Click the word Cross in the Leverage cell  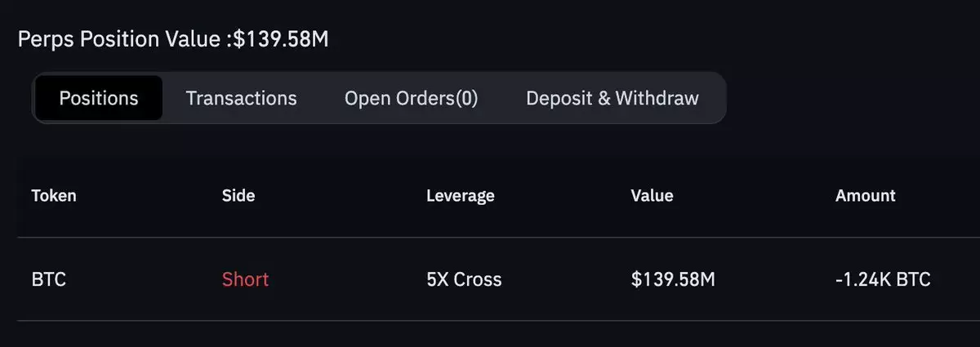coord(478,280)
